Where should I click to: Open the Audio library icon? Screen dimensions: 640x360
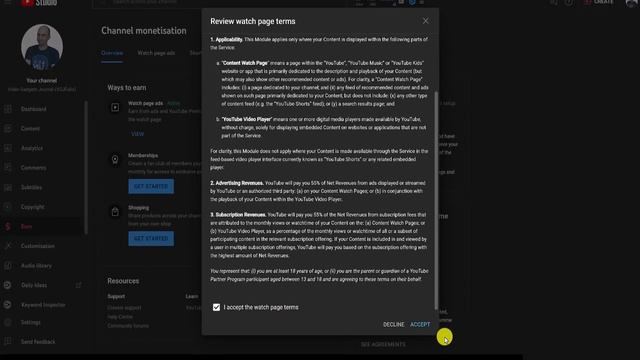pyautogui.click(x=8, y=266)
